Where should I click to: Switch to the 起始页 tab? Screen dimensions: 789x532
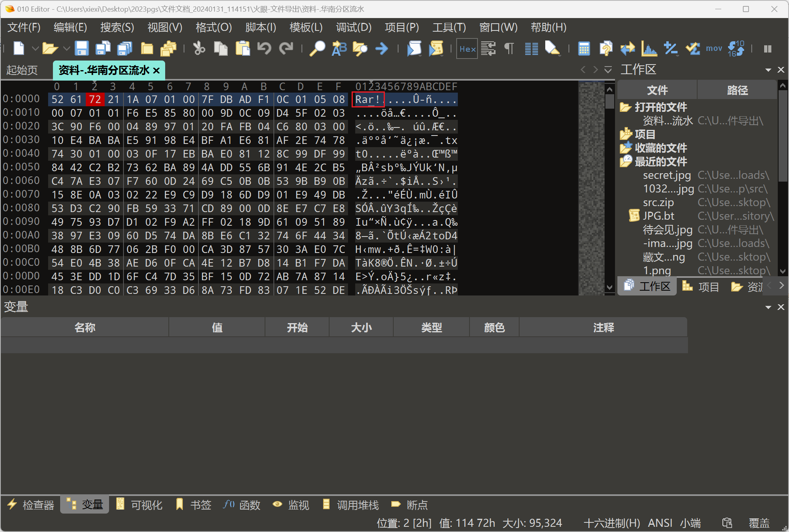click(22, 70)
